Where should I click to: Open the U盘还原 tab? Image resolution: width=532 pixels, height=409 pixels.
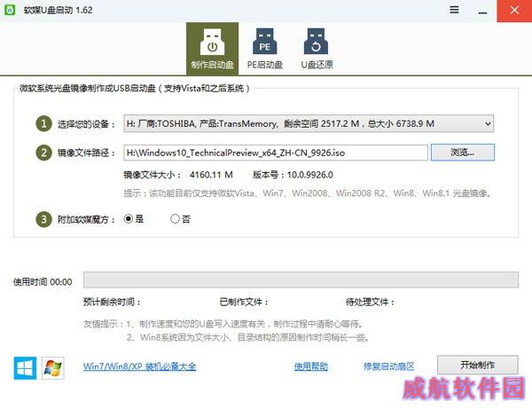point(317,49)
